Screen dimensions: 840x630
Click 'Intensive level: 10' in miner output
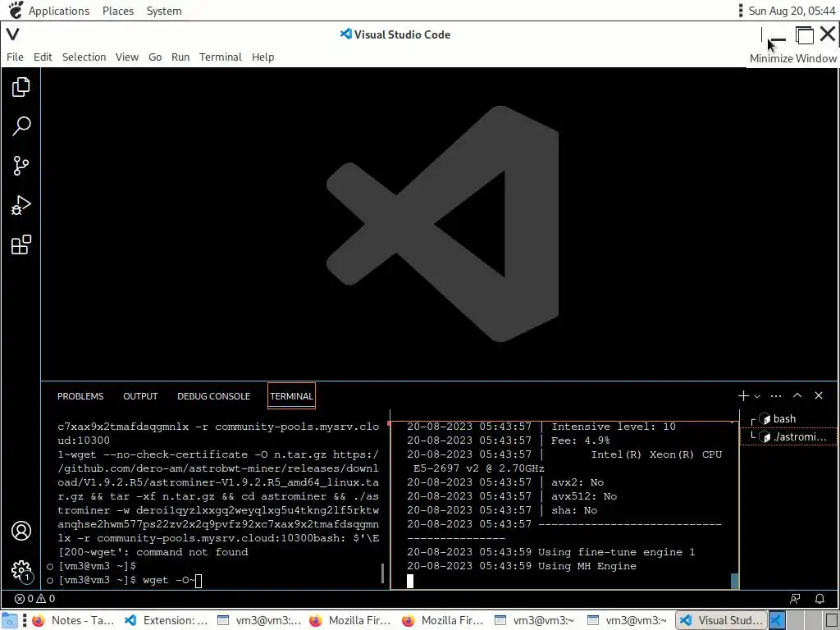pyautogui.click(x=614, y=427)
